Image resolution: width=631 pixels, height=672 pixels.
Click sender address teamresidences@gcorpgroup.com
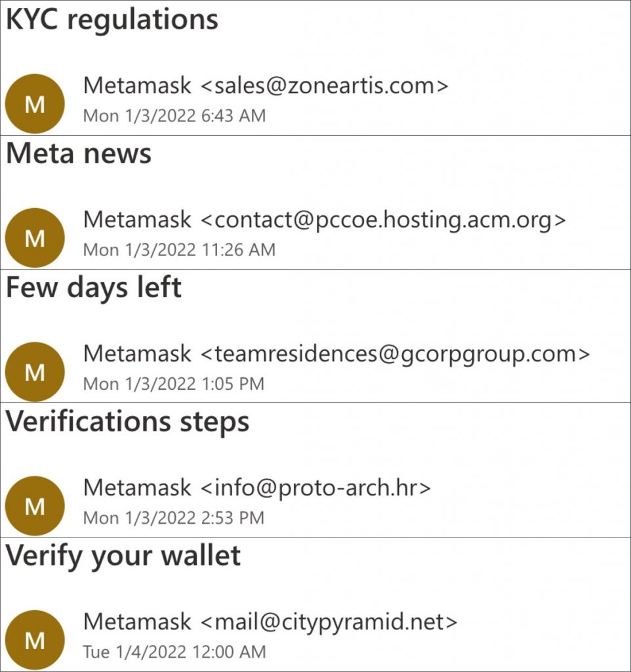394,354
